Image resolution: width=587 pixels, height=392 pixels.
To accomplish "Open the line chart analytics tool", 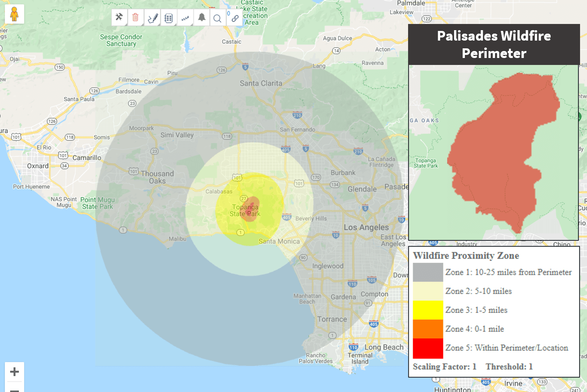I will click(185, 18).
